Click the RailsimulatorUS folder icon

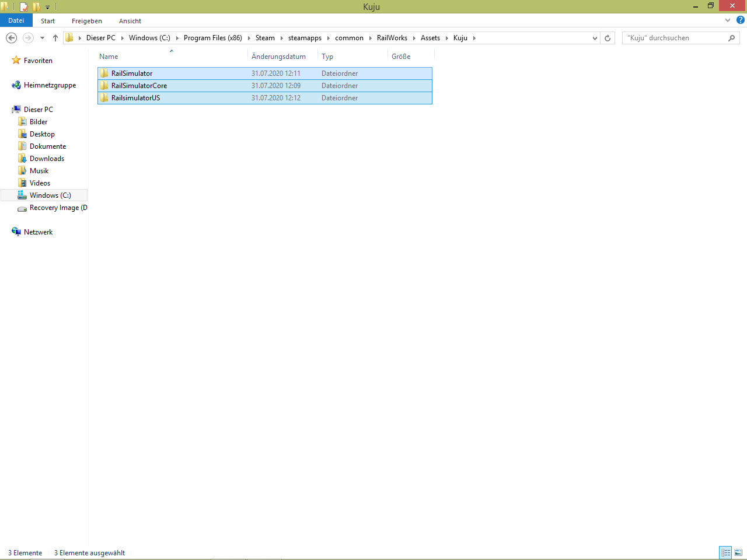point(104,98)
